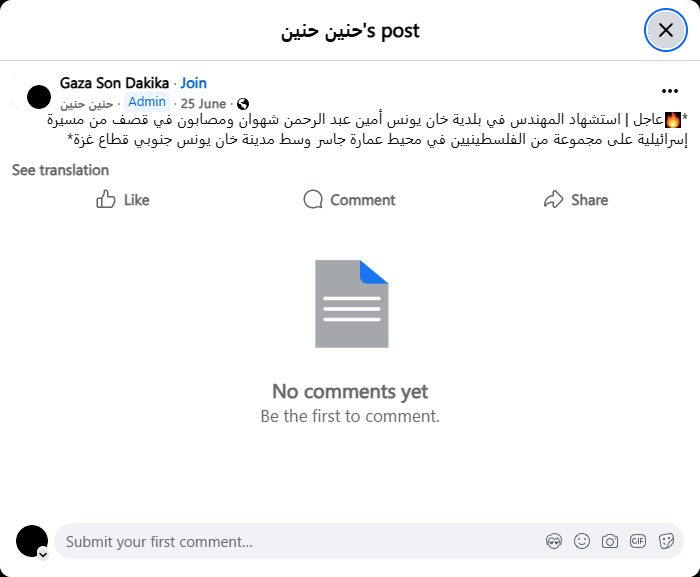Viewport: 700px width, 577px height.
Task: Open the emoji picker in comment box
Action: tap(582, 541)
